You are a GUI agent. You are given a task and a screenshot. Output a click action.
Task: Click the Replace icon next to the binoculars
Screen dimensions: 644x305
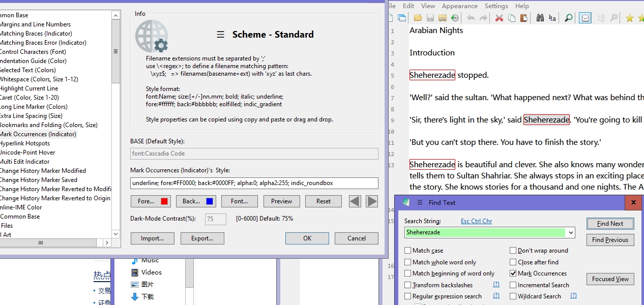click(x=552, y=17)
